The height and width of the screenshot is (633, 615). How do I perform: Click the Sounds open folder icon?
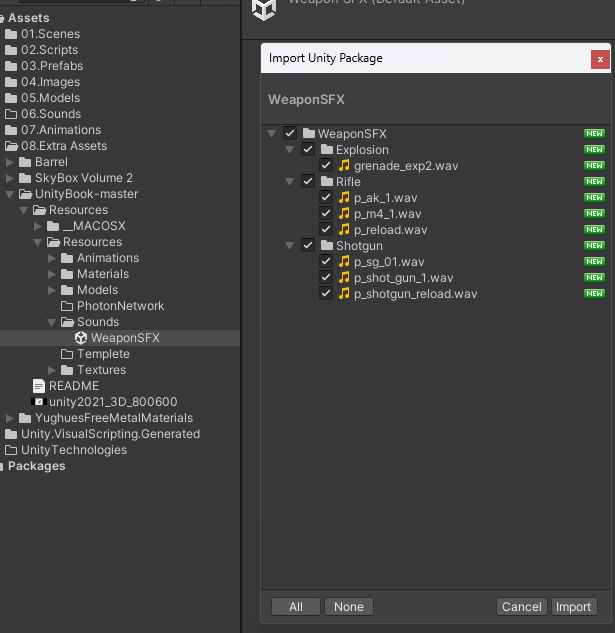[x=67, y=322]
